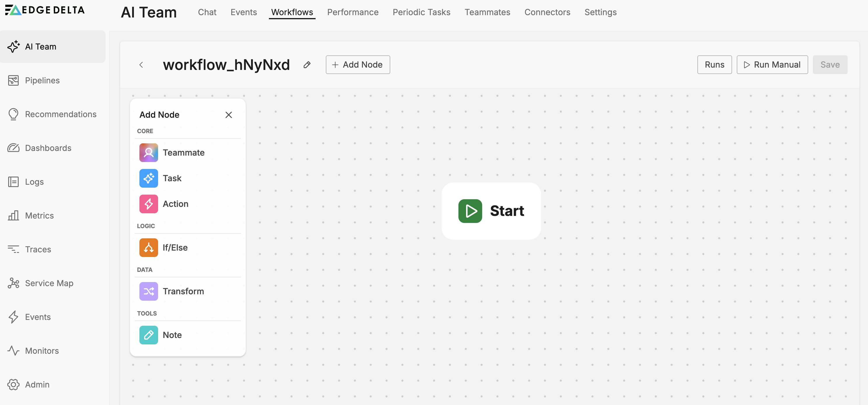Click the Edge Delta logo
This screenshot has width=868, height=405.
pyautogui.click(x=44, y=10)
